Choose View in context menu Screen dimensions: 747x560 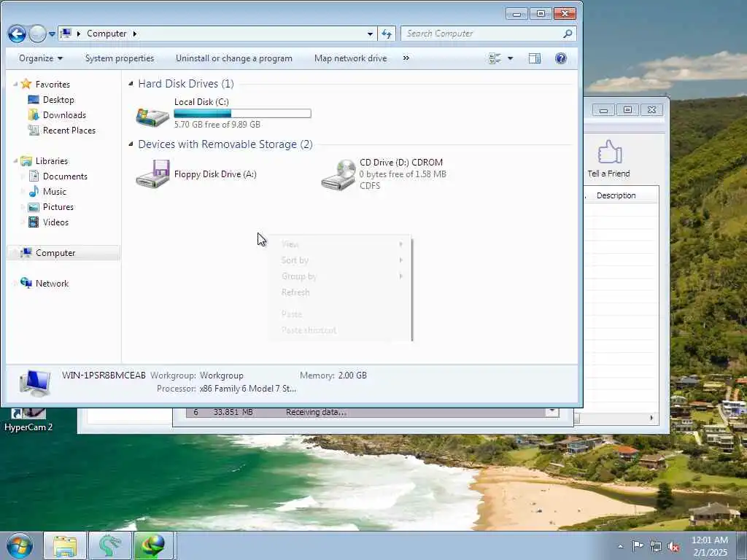point(341,244)
